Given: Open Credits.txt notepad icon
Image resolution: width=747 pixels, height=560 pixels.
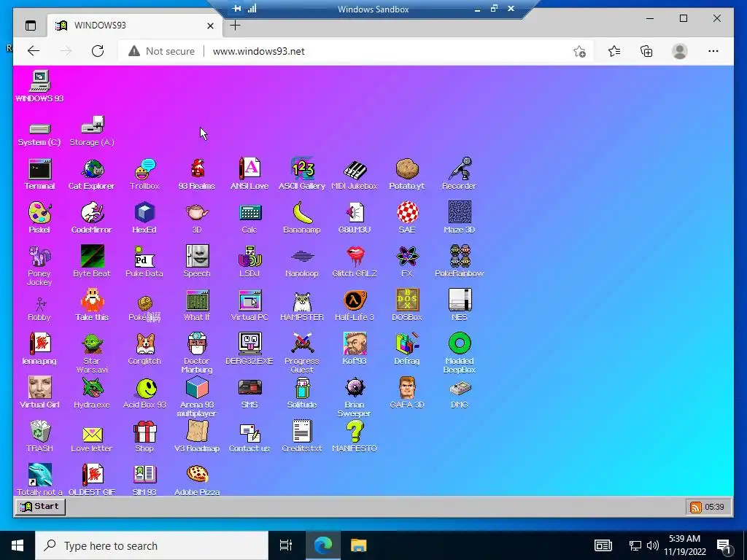Looking at the screenshot, I should 302,437.
